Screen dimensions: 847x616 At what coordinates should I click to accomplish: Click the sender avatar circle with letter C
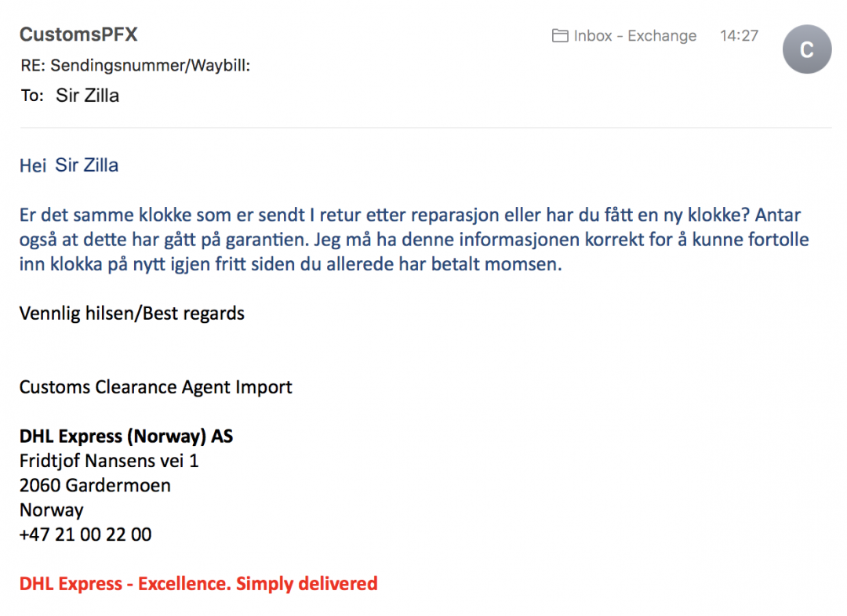(x=806, y=49)
